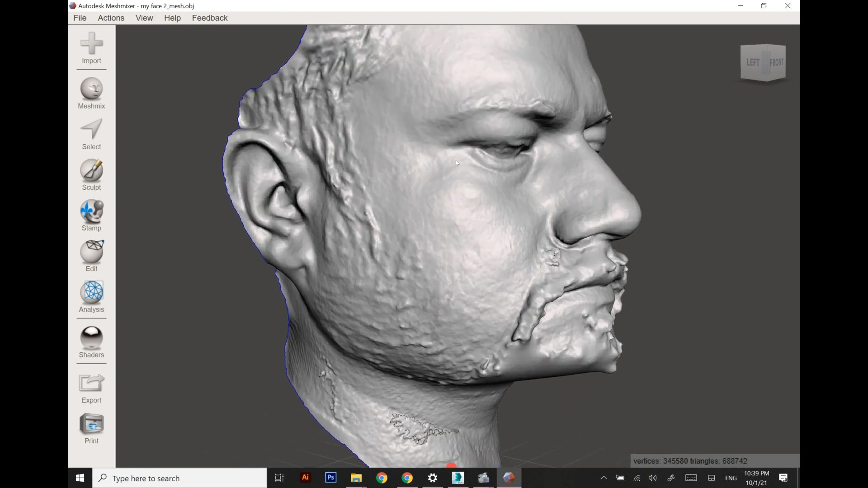The image size is (868, 488).
Task: Click the FRONT face of the view cube
Action: 776,62
